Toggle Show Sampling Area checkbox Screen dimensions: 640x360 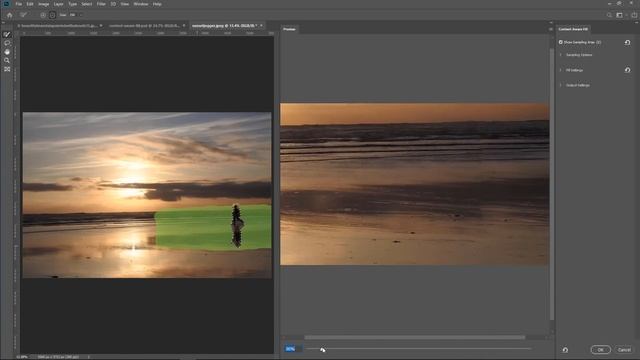560,42
